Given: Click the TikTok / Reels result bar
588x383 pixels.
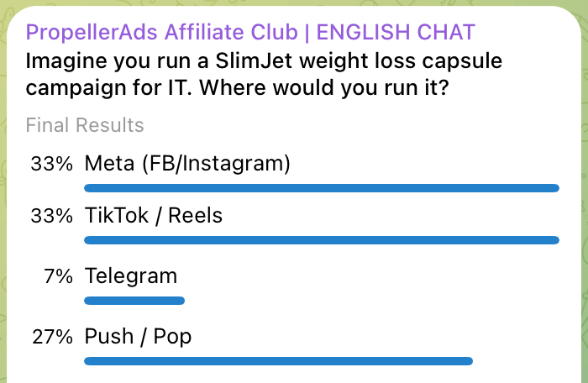Looking at the screenshot, I should [x=322, y=240].
